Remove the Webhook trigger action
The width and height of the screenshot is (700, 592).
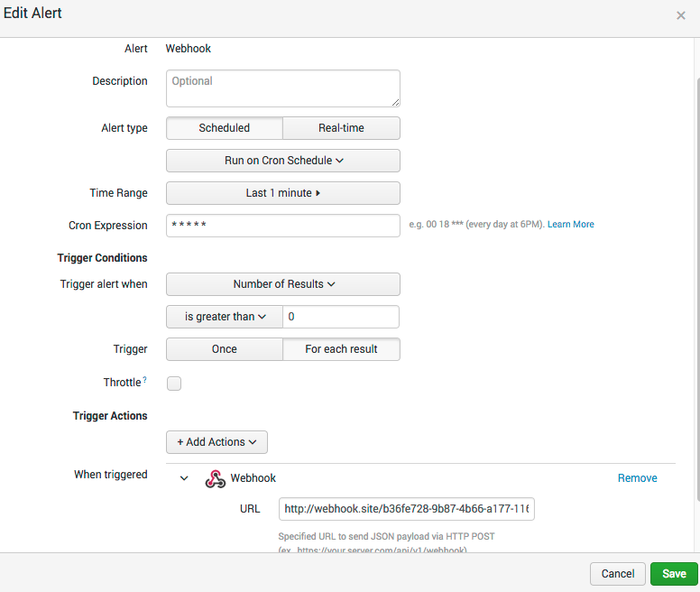coord(637,478)
